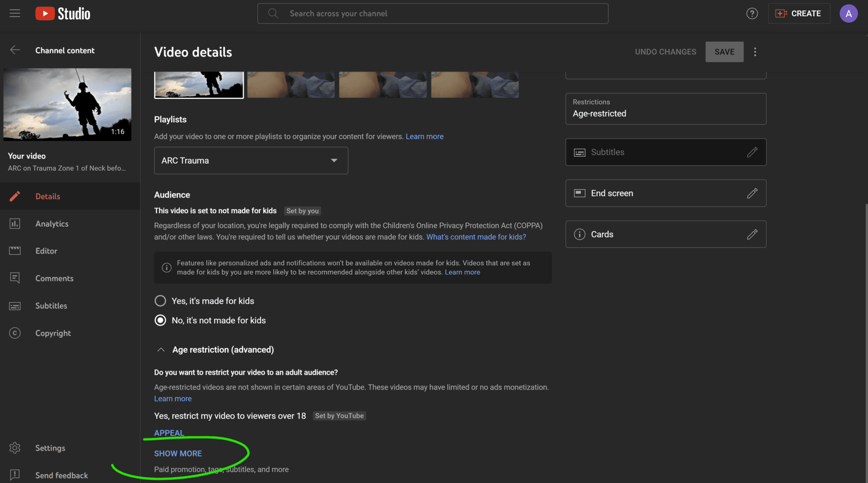Screen dimensions: 868x483
Task: Click the Set by YouTube badge
Action: point(339,416)
